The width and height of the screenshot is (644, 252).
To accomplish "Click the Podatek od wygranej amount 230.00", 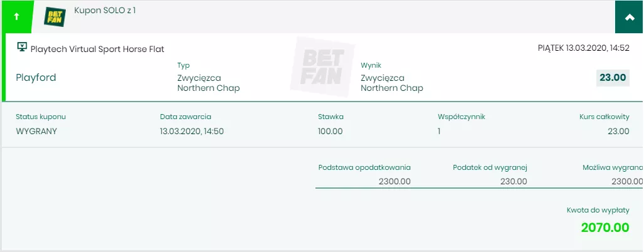I will pos(513,181).
